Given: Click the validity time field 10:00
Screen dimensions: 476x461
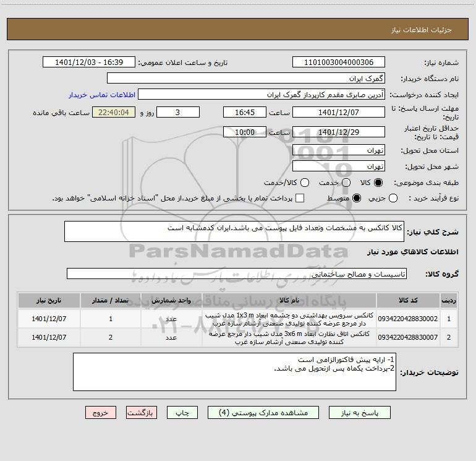Looking at the screenshot, I should 245,132.
